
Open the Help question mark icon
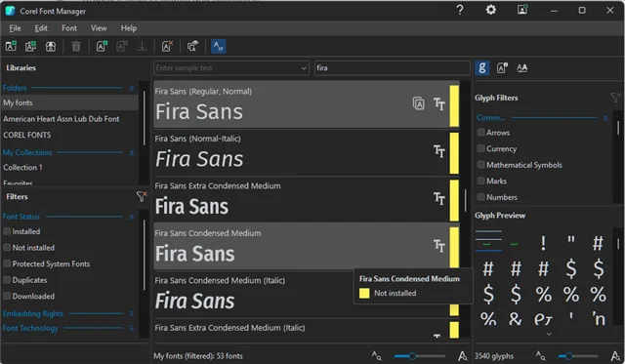(460, 10)
